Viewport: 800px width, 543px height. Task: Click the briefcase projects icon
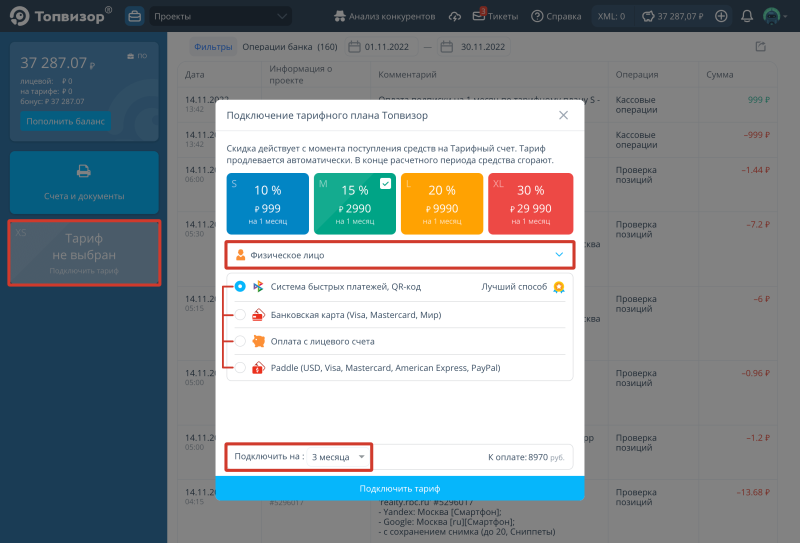pyautogui.click(x=134, y=16)
